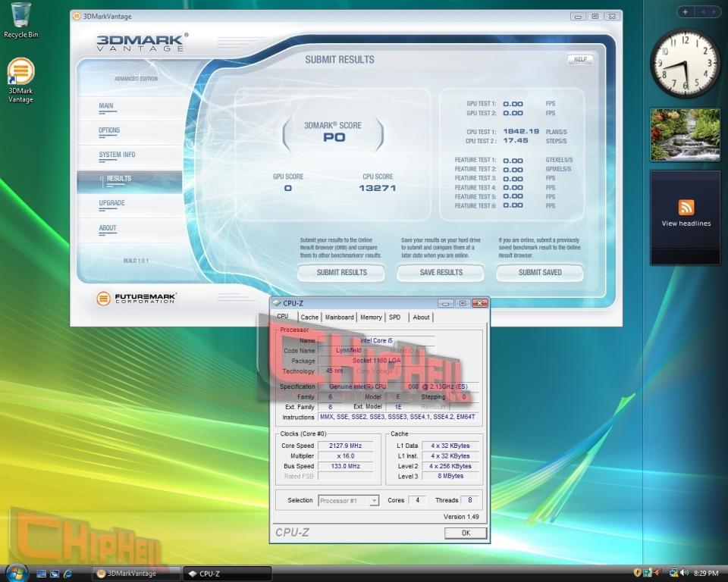Click the Save Results button
This screenshot has height=582, width=728.
441,273
